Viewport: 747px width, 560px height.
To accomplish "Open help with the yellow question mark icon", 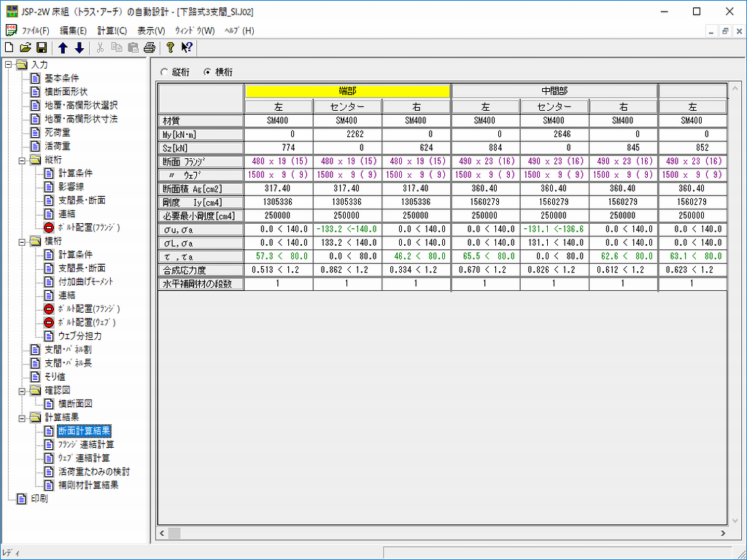I will pyautogui.click(x=170, y=48).
